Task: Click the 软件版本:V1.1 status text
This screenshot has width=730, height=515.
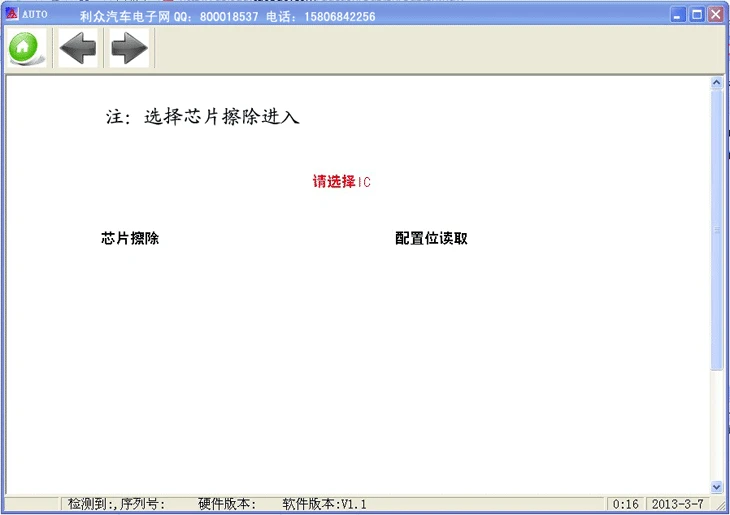Action: [324, 504]
